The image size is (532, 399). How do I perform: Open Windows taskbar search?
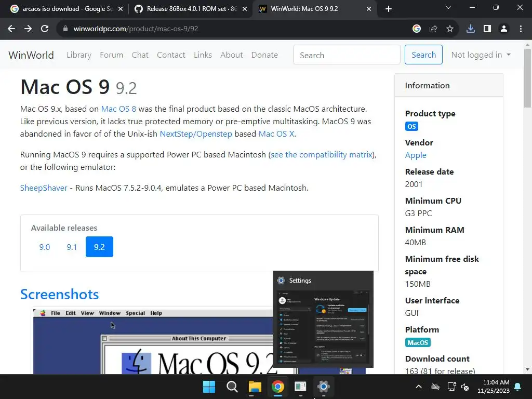232,387
